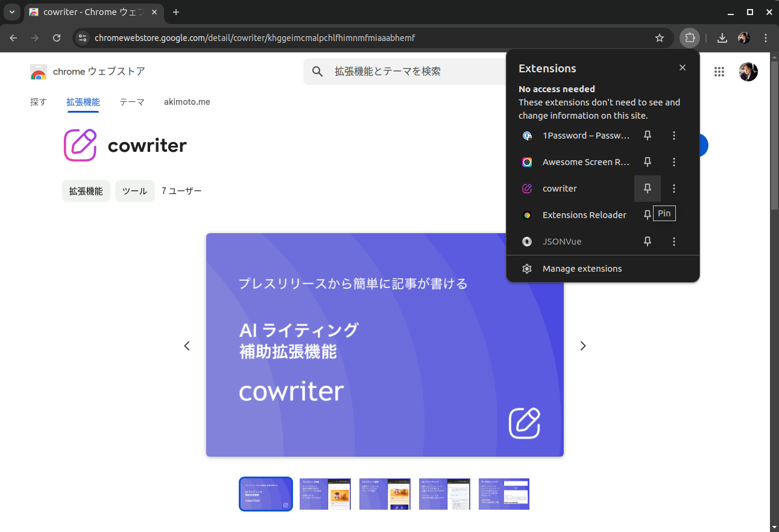Show next screenshot with right arrow
The image size is (779, 532).
tap(583, 345)
